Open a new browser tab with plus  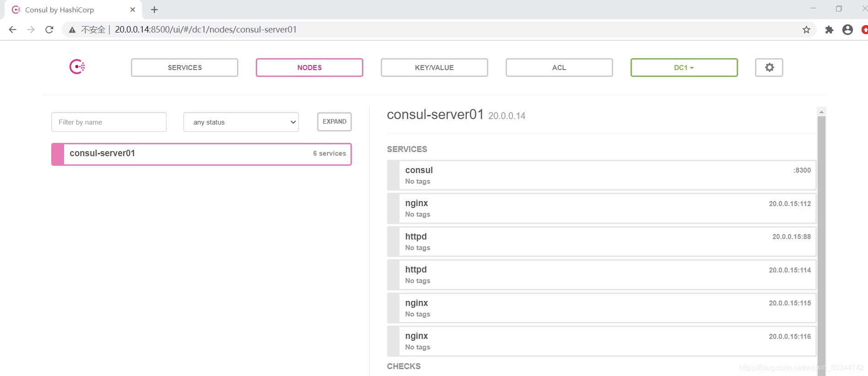pos(154,10)
